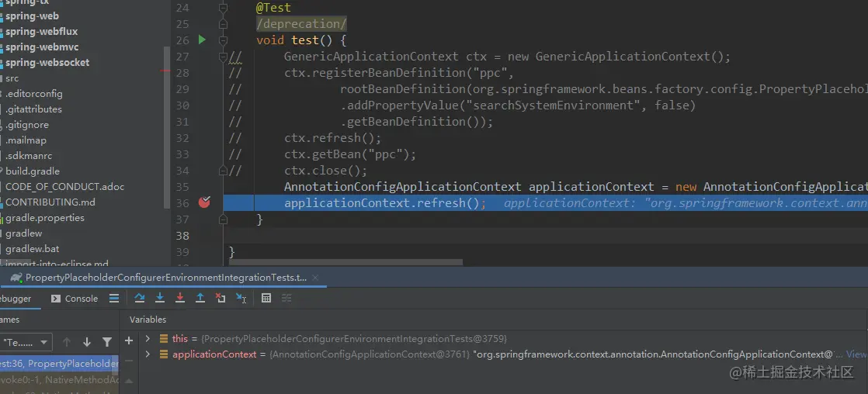Close the PropertyPlaceholderConfigurerEnvironmentIntegrationTests debug tab
Image resolution: width=868 pixels, height=394 pixels.
315,278
